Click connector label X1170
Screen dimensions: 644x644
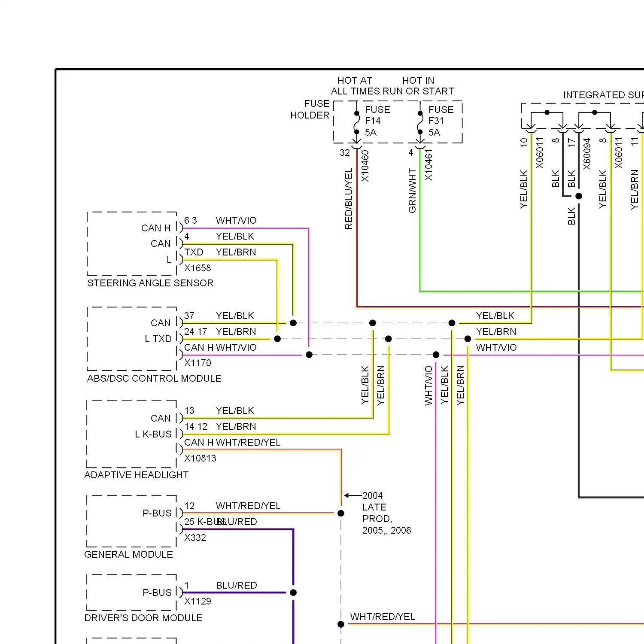197,363
